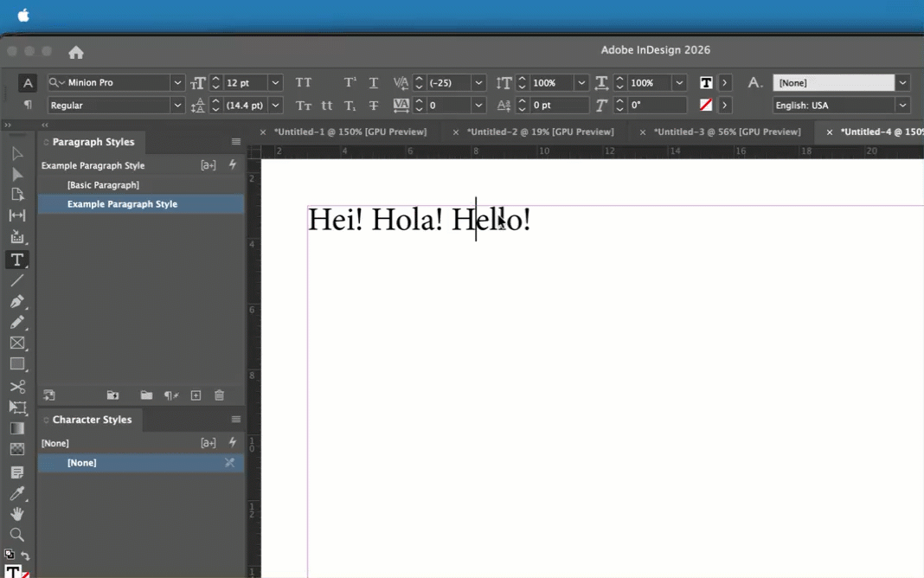Screen dimensions: 924x578
Task: Toggle the lowercase tt button
Action: [327, 106]
